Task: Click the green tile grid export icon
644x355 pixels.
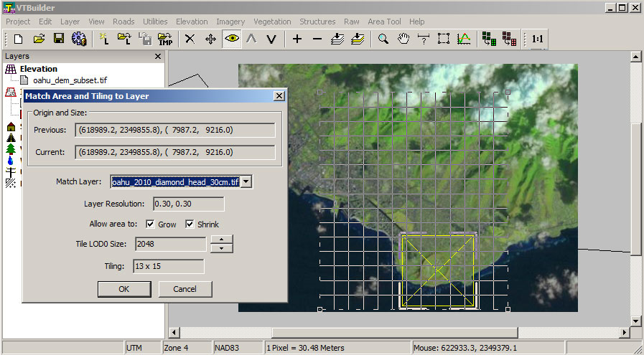Action: pyautogui.click(x=489, y=39)
